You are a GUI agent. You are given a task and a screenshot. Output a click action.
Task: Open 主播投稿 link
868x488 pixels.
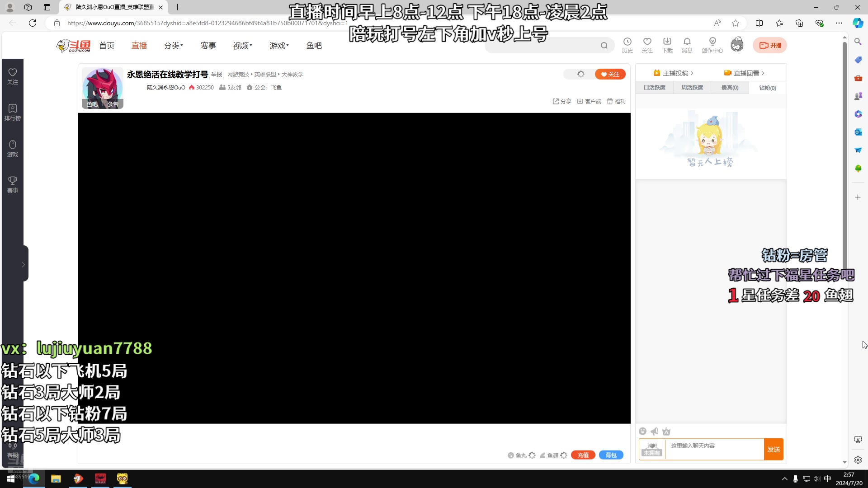coord(674,73)
